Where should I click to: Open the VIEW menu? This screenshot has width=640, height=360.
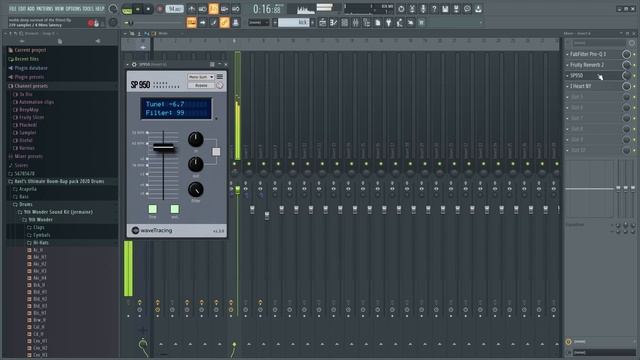59,9
